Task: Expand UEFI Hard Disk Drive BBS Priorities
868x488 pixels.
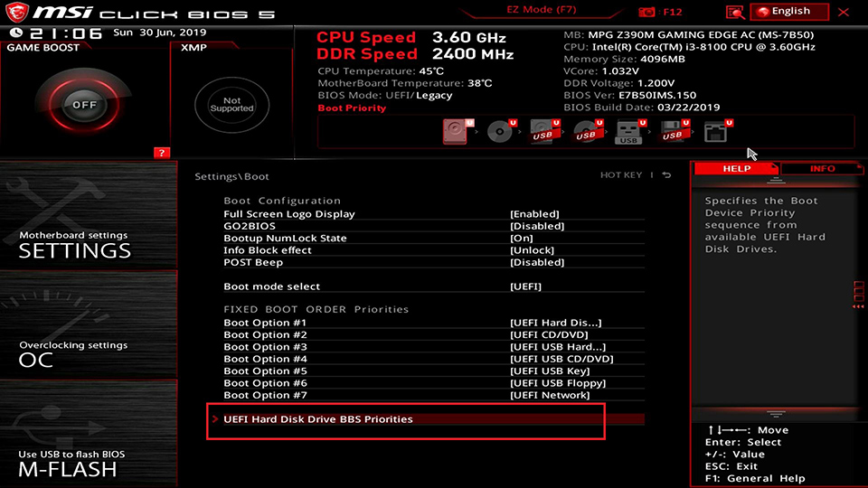Action: tap(318, 419)
